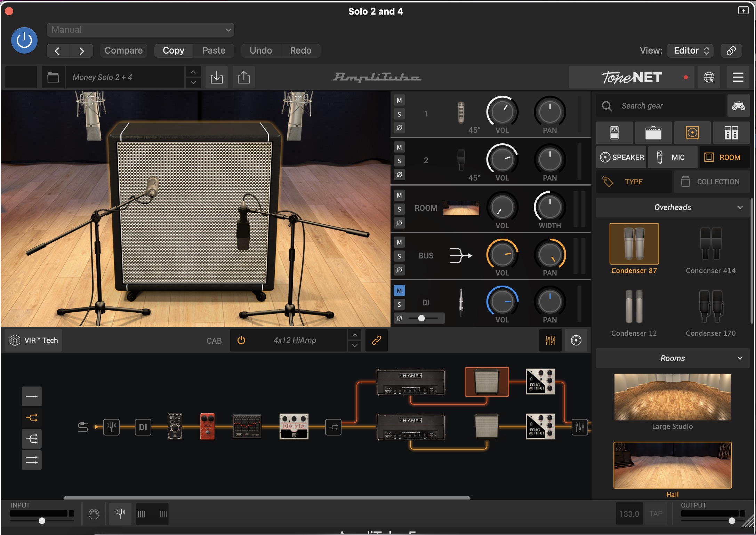Open the 4x12 HiAmp cabinet selector

pyautogui.click(x=295, y=341)
